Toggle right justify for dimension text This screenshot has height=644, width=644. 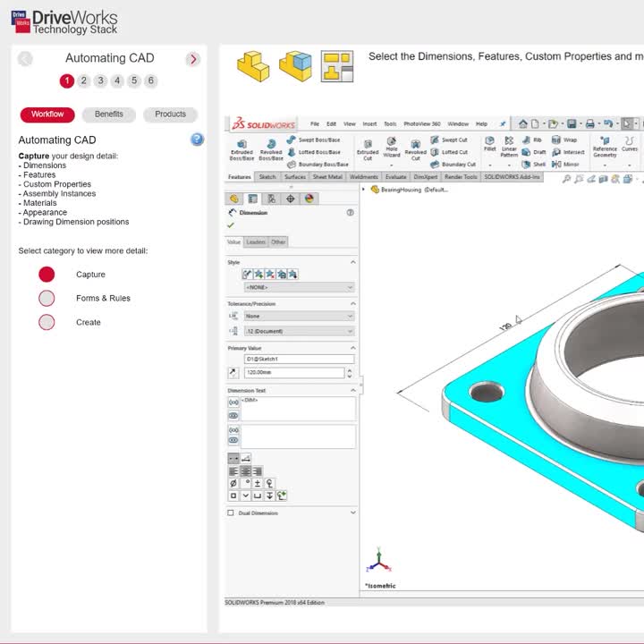click(x=258, y=471)
